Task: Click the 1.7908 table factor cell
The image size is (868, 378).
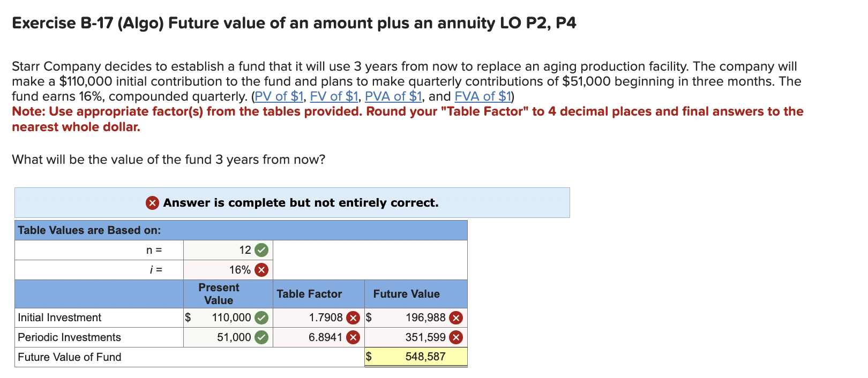Action: (x=319, y=317)
